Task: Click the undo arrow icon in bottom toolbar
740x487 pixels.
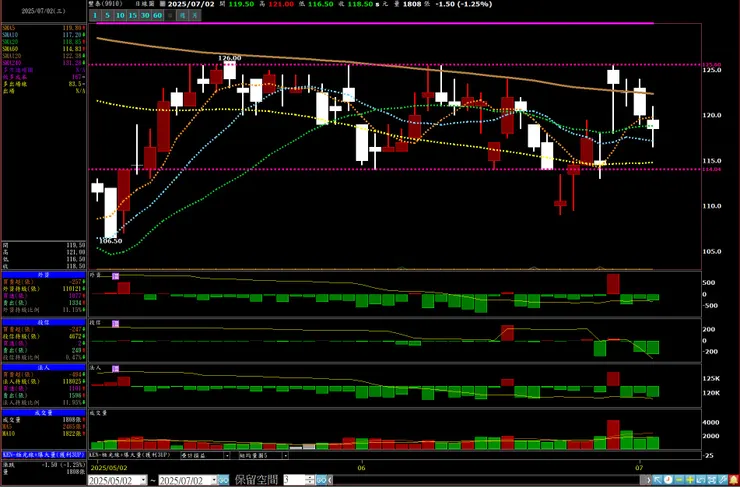Action: (701, 479)
